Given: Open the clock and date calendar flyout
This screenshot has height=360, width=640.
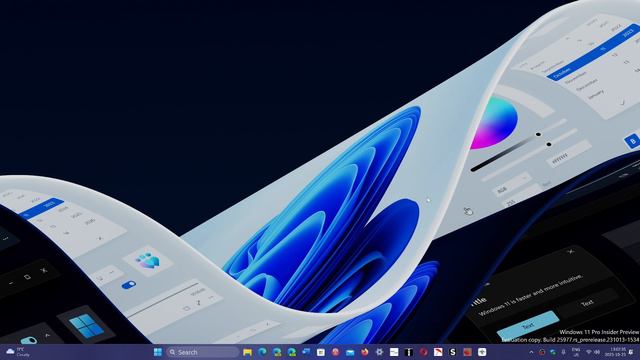Looking at the screenshot, I should coord(616,352).
